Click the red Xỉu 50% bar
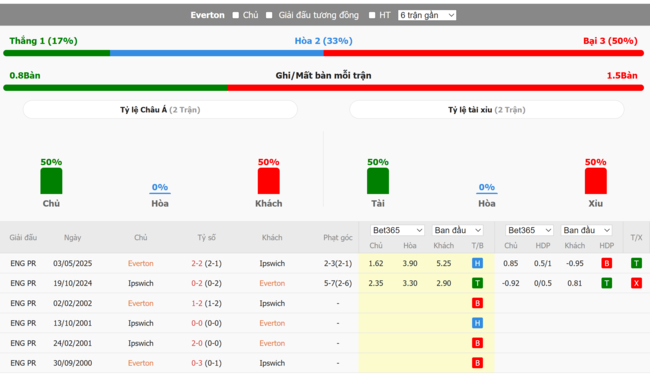The height and width of the screenshot is (379, 650). (x=596, y=181)
